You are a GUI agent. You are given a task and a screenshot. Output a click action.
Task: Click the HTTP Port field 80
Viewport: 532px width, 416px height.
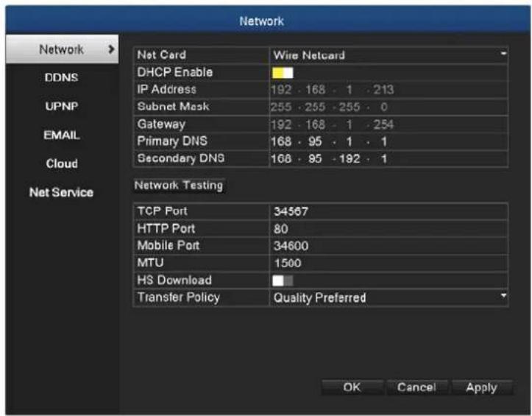[389, 229]
